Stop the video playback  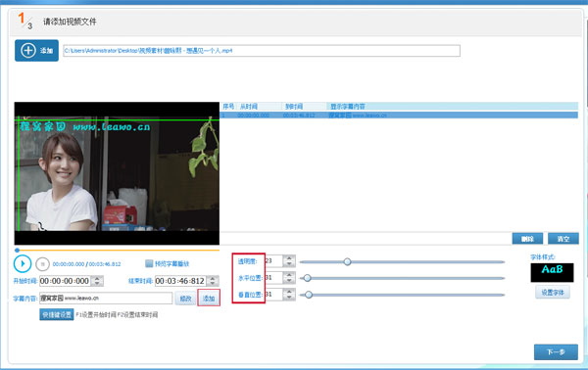pos(42,264)
